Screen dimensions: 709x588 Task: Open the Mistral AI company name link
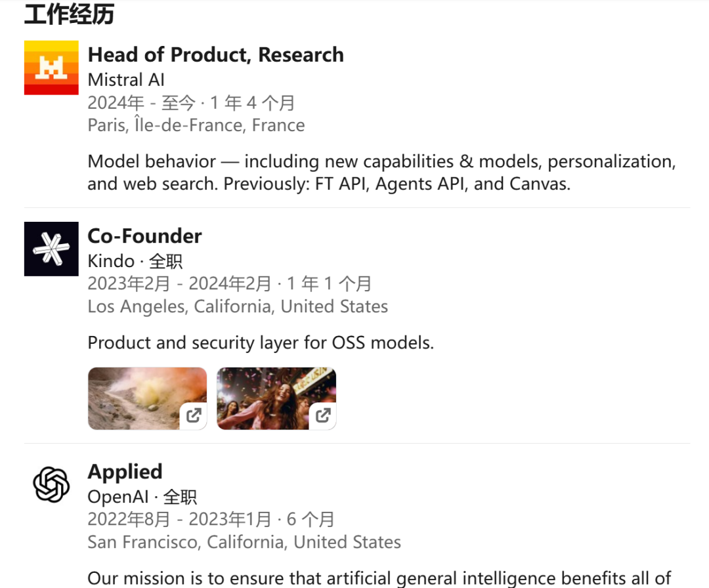tap(126, 80)
